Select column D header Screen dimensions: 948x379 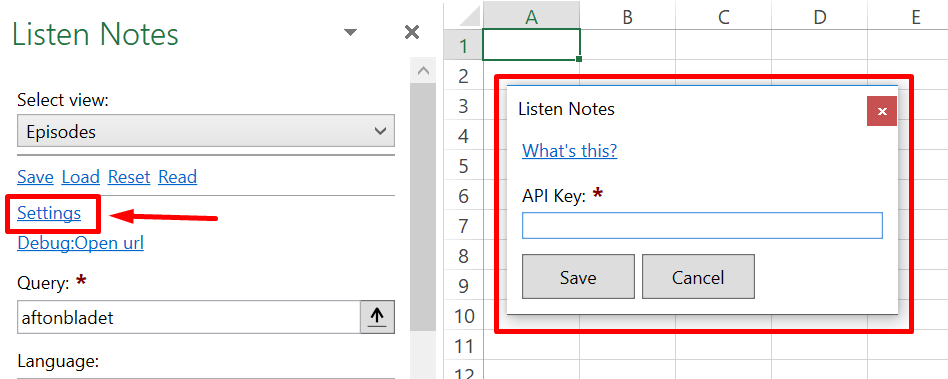[820, 17]
